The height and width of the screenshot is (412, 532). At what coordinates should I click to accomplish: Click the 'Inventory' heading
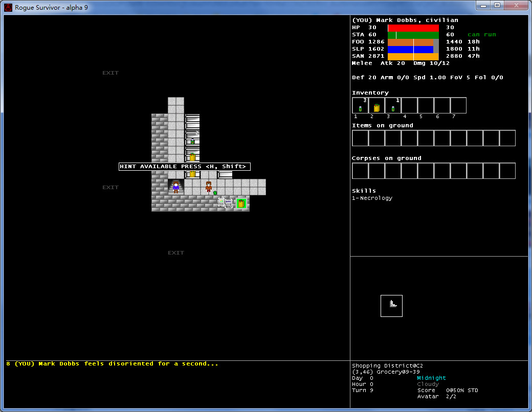370,93
